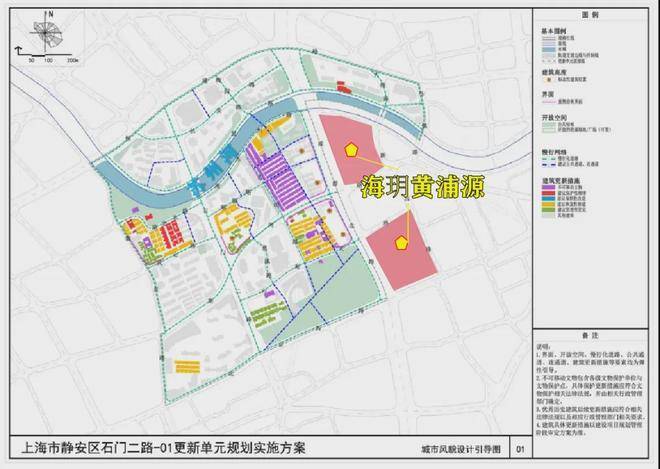660x469 pixels.
Task: Click the purple striped building block
Action: point(278,177)
